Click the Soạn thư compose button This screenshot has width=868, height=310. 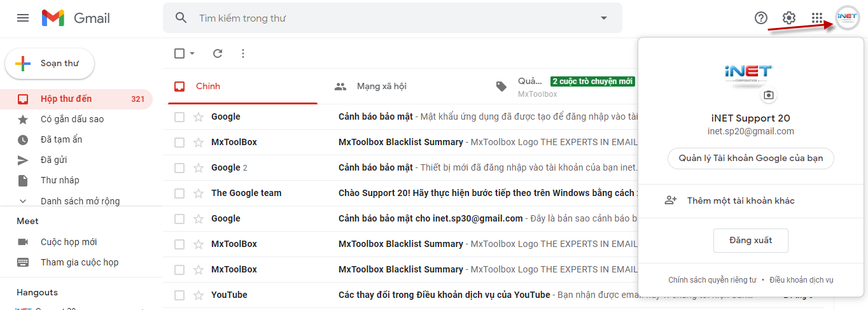50,64
